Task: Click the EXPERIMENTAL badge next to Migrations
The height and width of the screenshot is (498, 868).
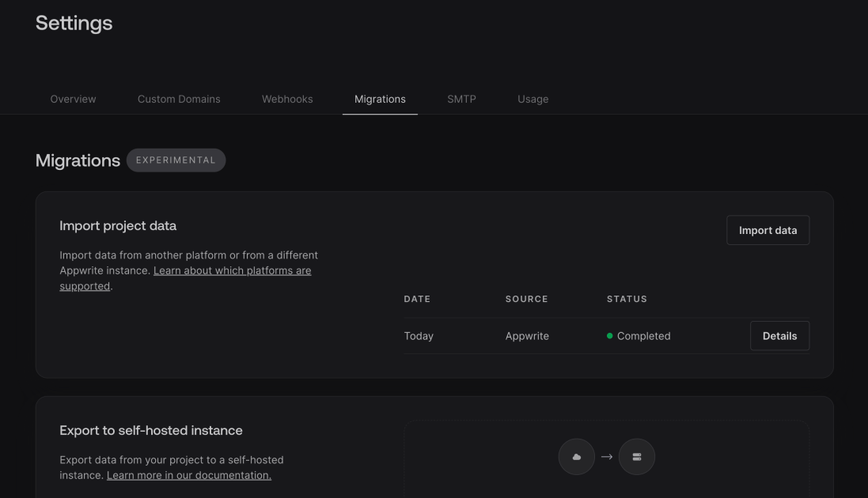Action: pos(176,160)
